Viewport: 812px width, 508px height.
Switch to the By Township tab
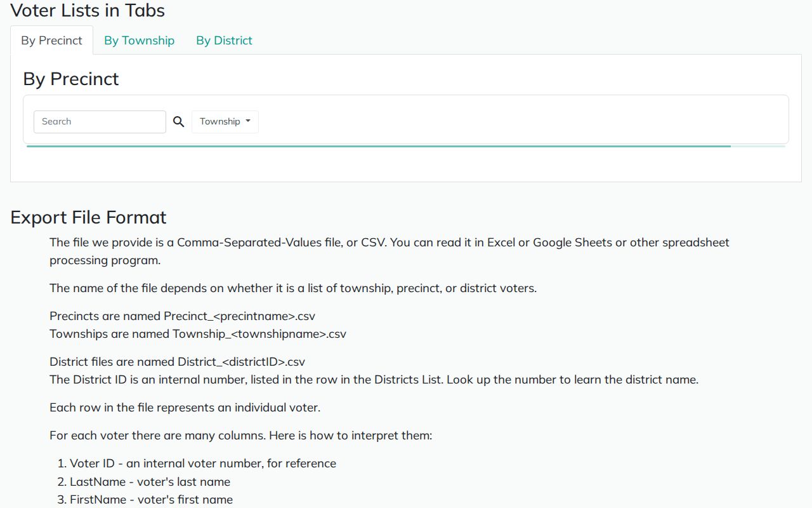(140, 40)
